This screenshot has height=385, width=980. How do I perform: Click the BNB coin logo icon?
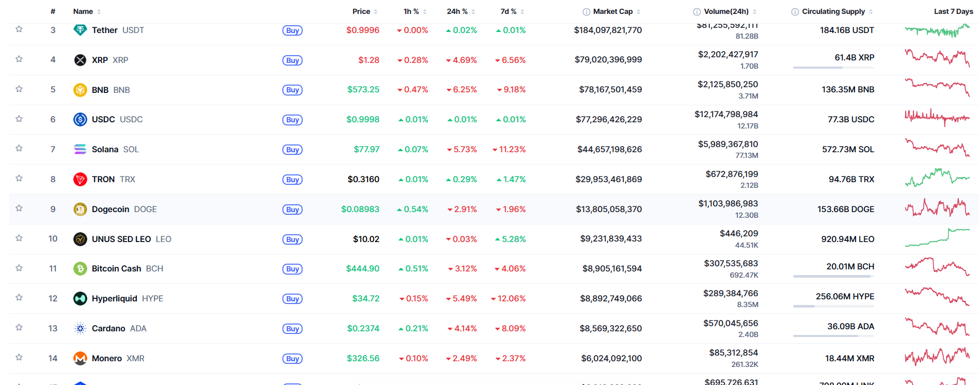[80, 90]
